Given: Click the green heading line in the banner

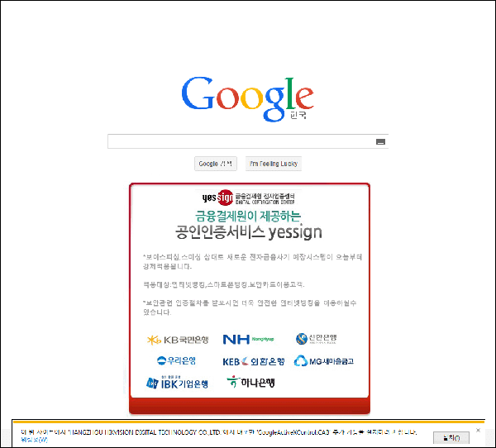Looking at the screenshot, I should point(248,216).
